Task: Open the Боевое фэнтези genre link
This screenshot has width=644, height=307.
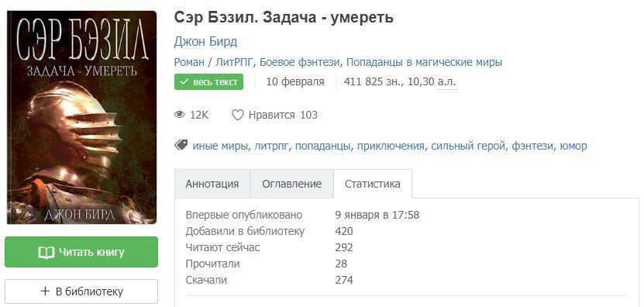Action: tap(300, 63)
